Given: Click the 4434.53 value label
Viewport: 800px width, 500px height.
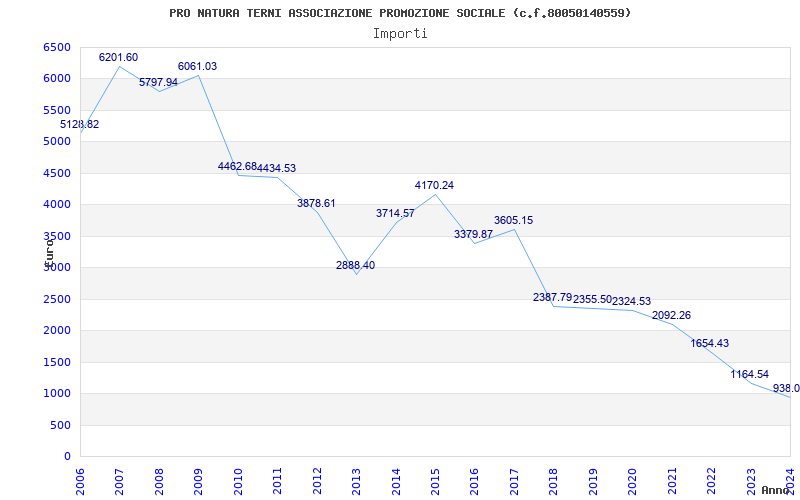Looking at the screenshot, I should click(277, 168).
